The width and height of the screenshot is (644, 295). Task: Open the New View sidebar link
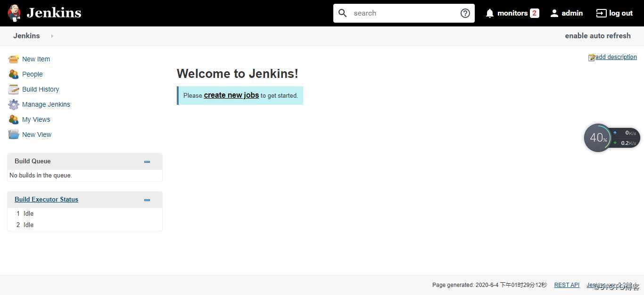click(x=37, y=135)
